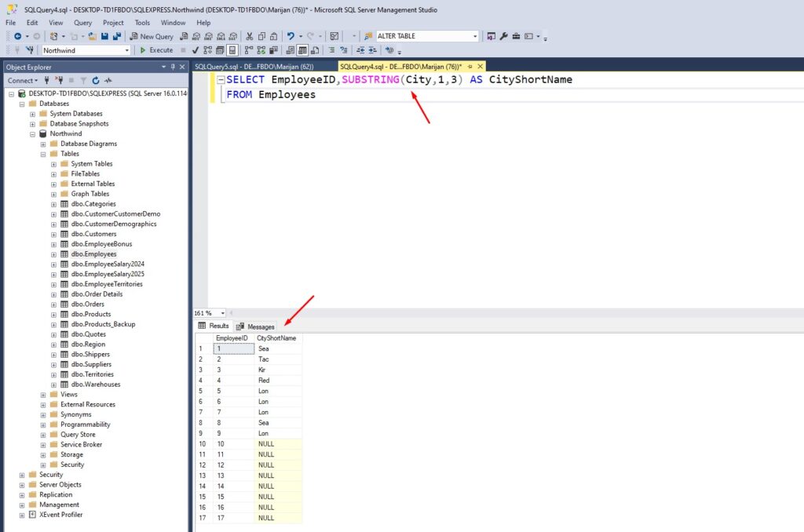
Task: Expand the Programmability folder
Action: [x=43, y=425]
